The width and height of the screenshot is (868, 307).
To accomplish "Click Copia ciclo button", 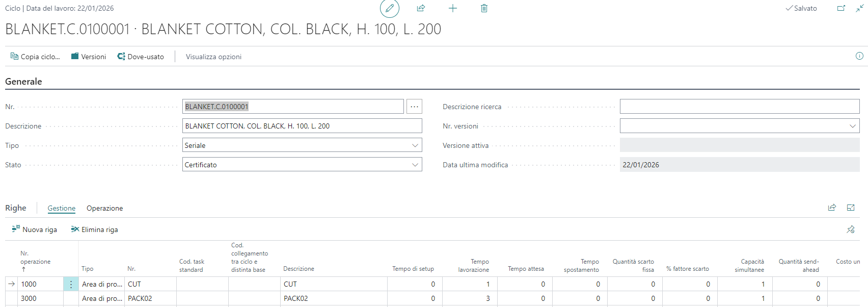I will [x=35, y=57].
